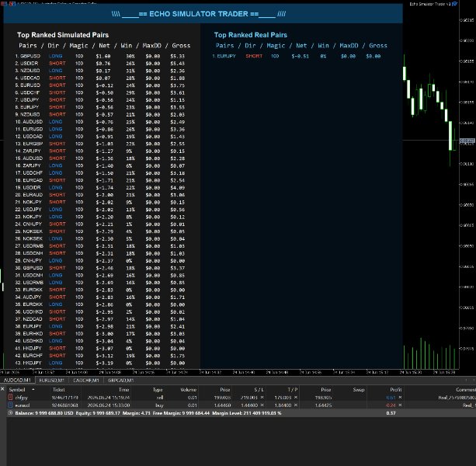Click the chfjpy sell order icon
Screen dimensions: 476x466
point(10,397)
